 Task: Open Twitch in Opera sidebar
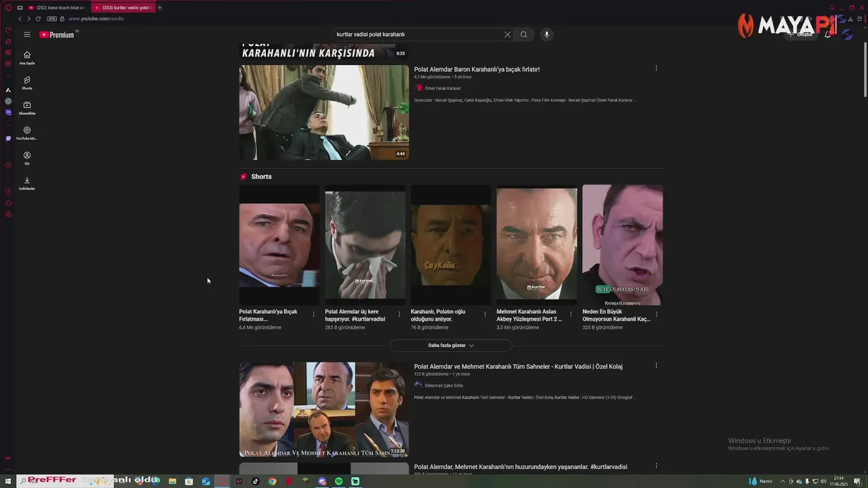(x=8, y=139)
